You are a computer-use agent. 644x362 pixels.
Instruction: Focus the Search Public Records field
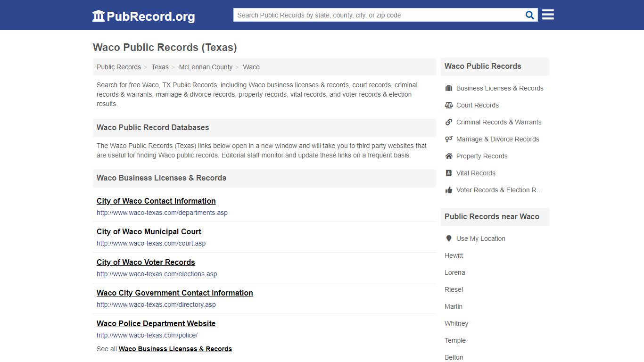pyautogui.click(x=378, y=15)
